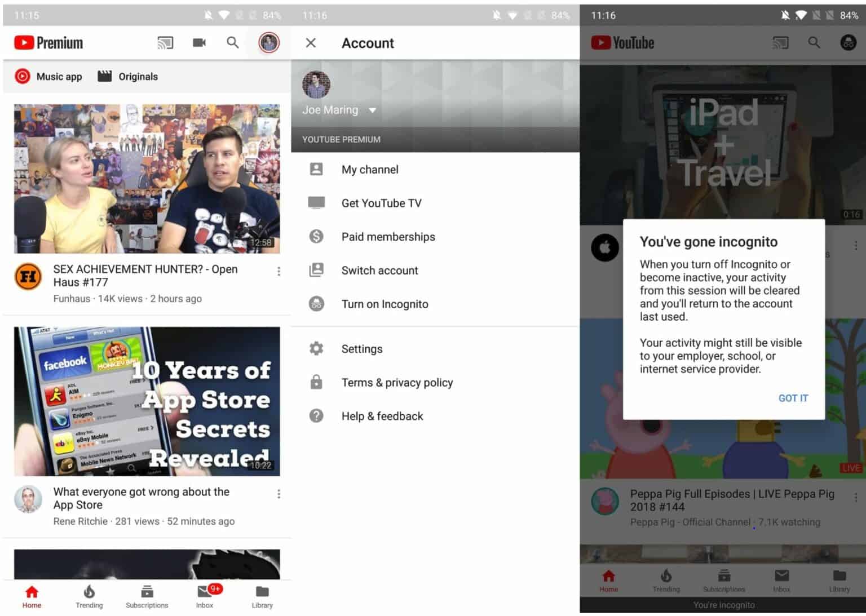The height and width of the screenshot is (616, 866).
Task: Open Rene Ritchie channel avatar
Action: click(x=28, y=499)
